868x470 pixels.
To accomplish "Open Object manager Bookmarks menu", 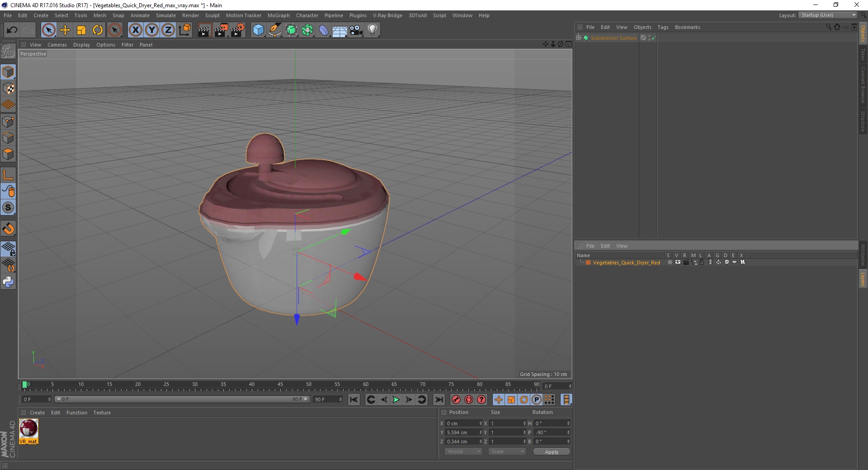I will click(687, 27).
